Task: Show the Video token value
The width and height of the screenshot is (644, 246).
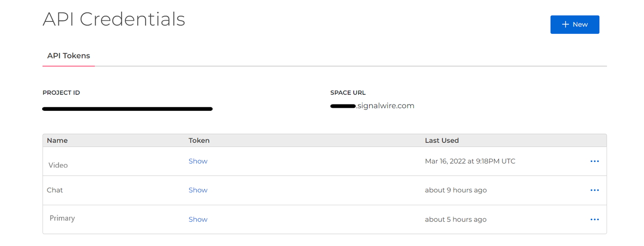Action: click(x=198, y=161)
